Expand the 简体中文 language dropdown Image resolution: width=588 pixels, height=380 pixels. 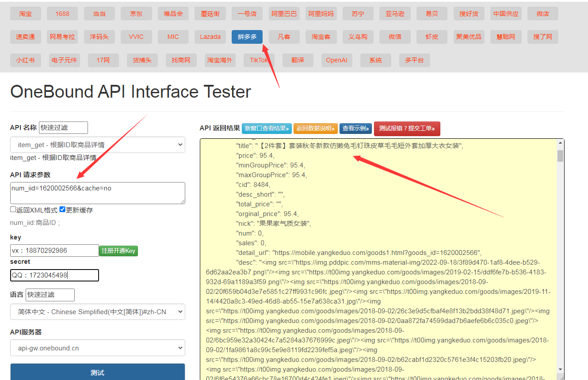(98, 312)
